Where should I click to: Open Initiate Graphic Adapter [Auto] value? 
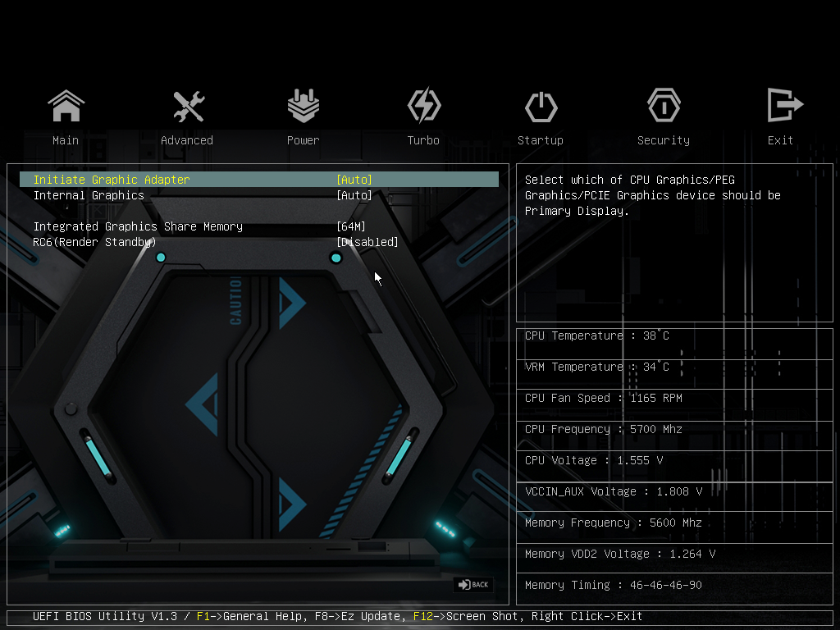coord(354,180)
